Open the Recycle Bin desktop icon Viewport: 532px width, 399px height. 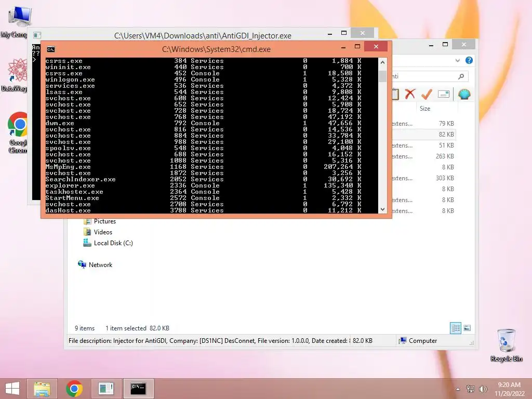506,345
